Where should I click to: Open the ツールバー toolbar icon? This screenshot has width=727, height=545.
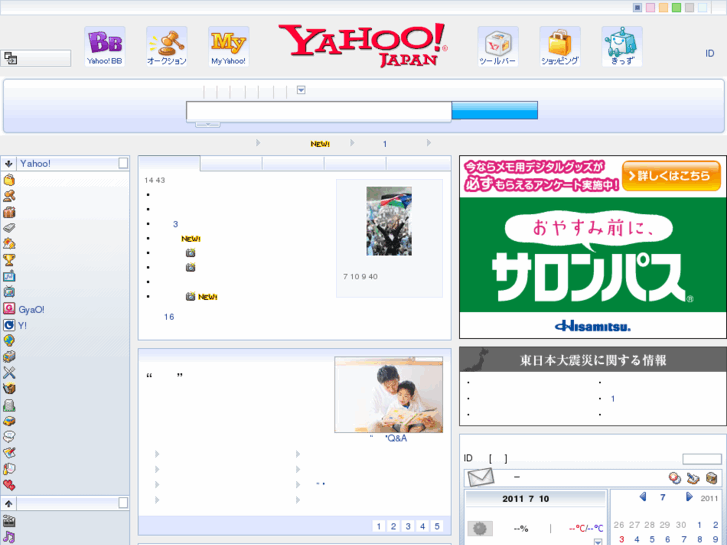497,46
